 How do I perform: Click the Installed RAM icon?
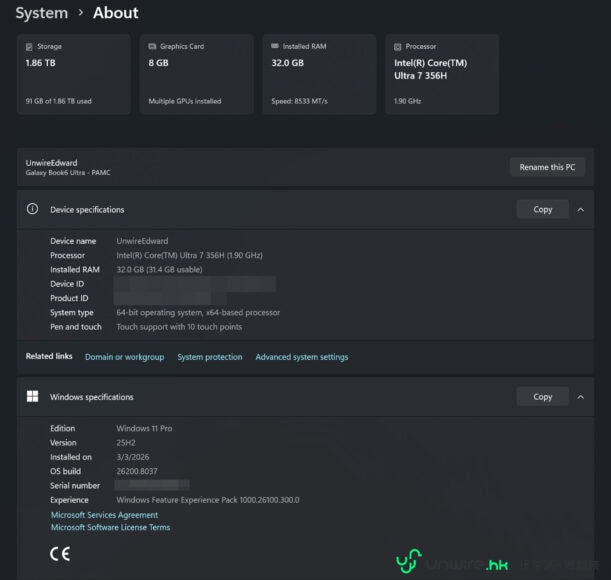coord(275,46)
